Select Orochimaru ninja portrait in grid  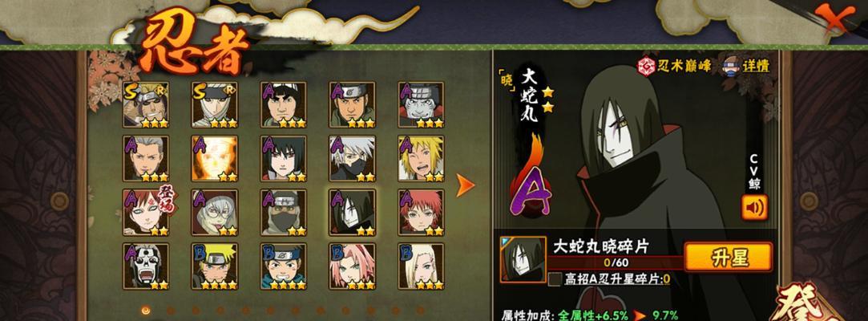coord(352,213)
